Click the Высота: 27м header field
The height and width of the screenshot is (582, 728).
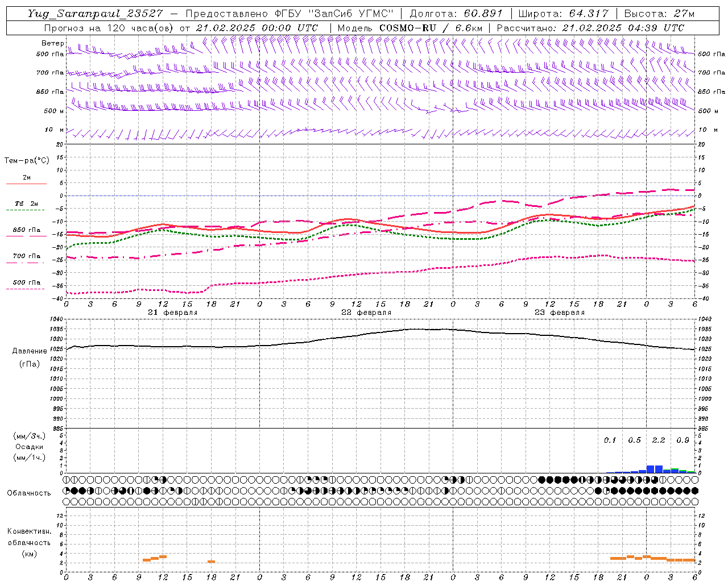coord(659,13)
